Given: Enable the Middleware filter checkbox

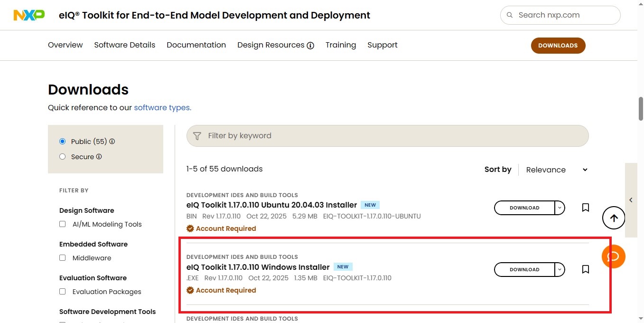Looking at the screenshot, I should (x=62, y=258).
